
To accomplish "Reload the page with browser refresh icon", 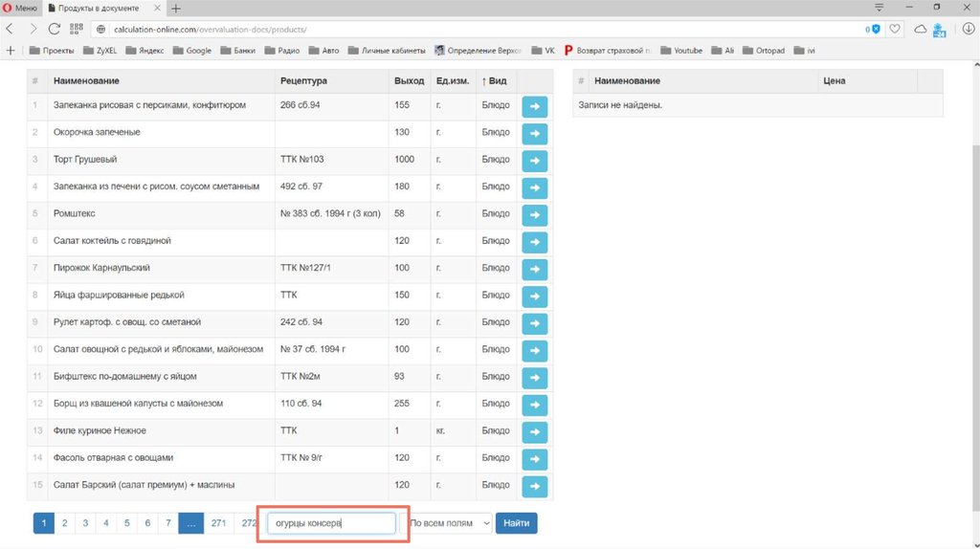I will pos(55,29).
